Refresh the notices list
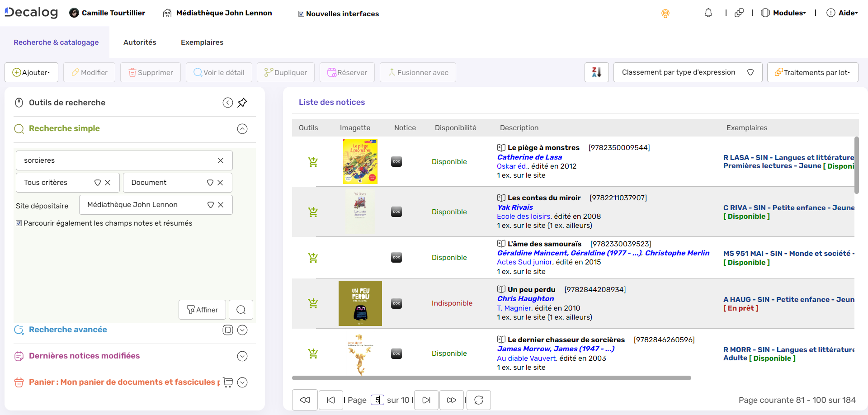The height and width of the screenshot is (415, 868). pyautogui.click(x=478, y=400)
